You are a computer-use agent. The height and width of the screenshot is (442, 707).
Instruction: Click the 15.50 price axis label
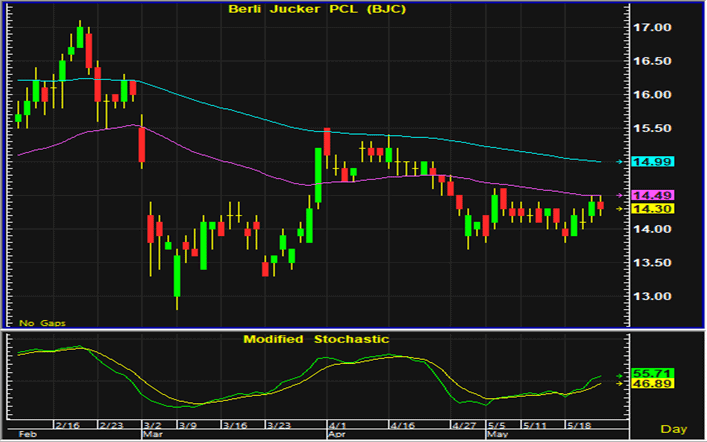point(652,129)
